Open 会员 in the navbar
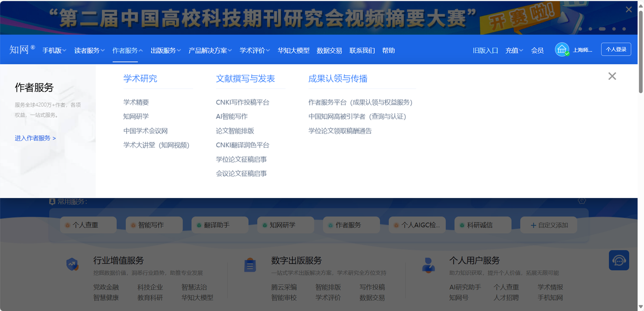The height and width of the screenshot is (311, 644). [x=537, y=50]
